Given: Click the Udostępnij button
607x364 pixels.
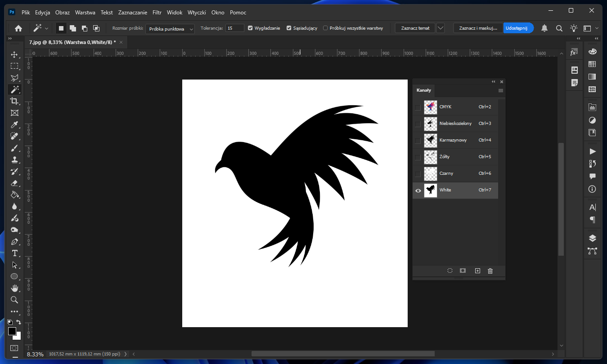Looking at the screenshot, I should tap(518, 28).
